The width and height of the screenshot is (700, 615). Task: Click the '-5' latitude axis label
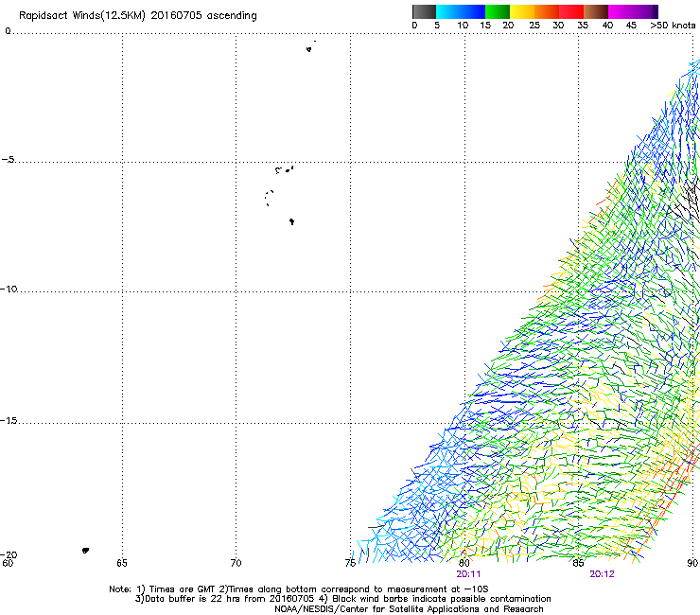tap(9, 160)
